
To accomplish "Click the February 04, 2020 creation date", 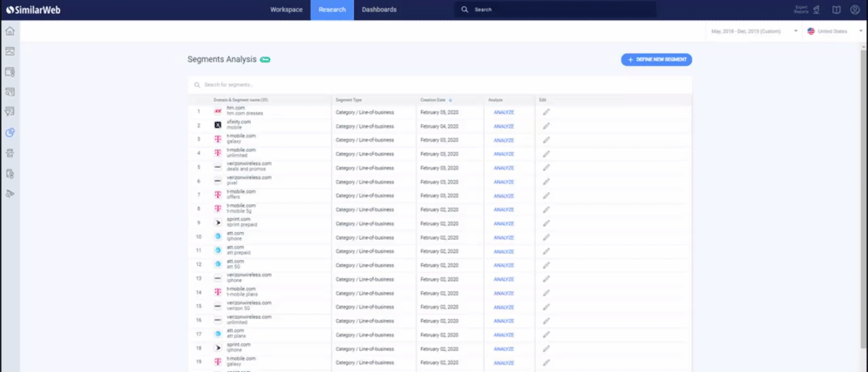I will click(x=439, y=126).
